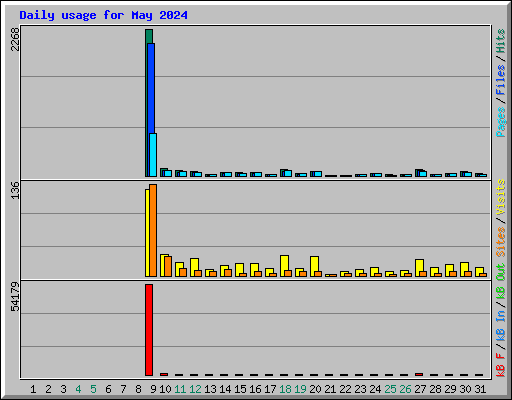Click the yellow 'Visits' legend label

pos(501,197)
